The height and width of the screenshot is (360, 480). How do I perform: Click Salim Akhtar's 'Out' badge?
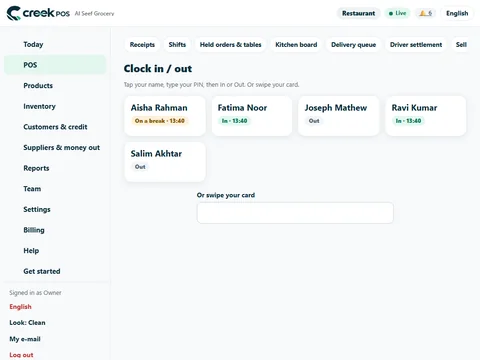click(140, 167)
